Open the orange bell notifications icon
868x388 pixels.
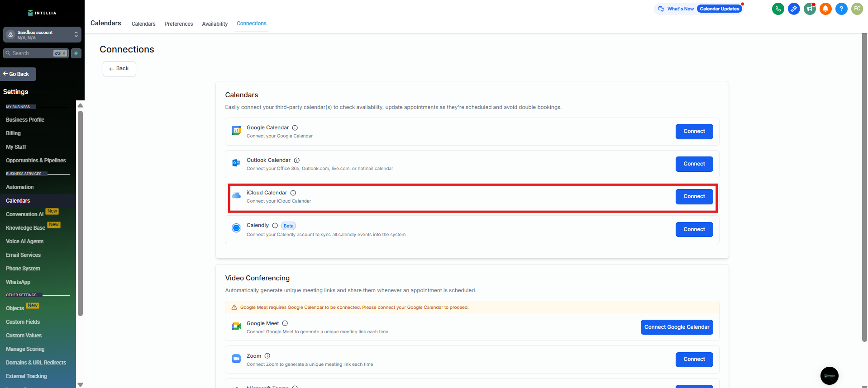point(825,9)
